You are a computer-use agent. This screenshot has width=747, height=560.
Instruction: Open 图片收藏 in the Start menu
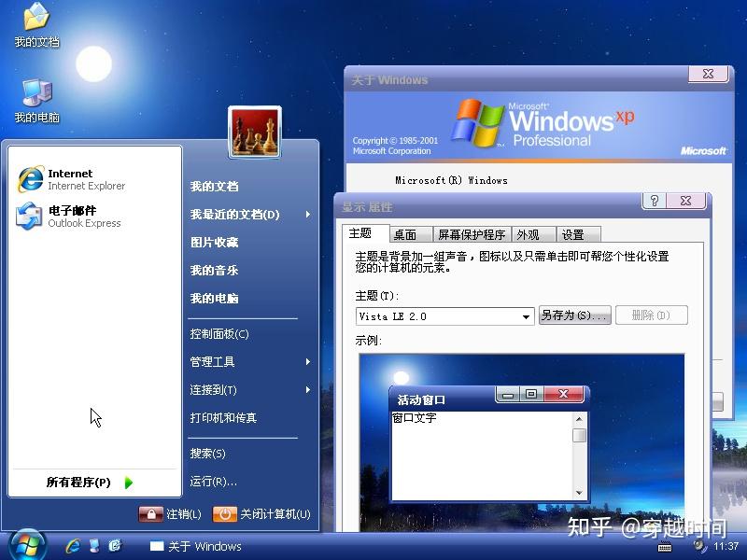click(214, 243)
